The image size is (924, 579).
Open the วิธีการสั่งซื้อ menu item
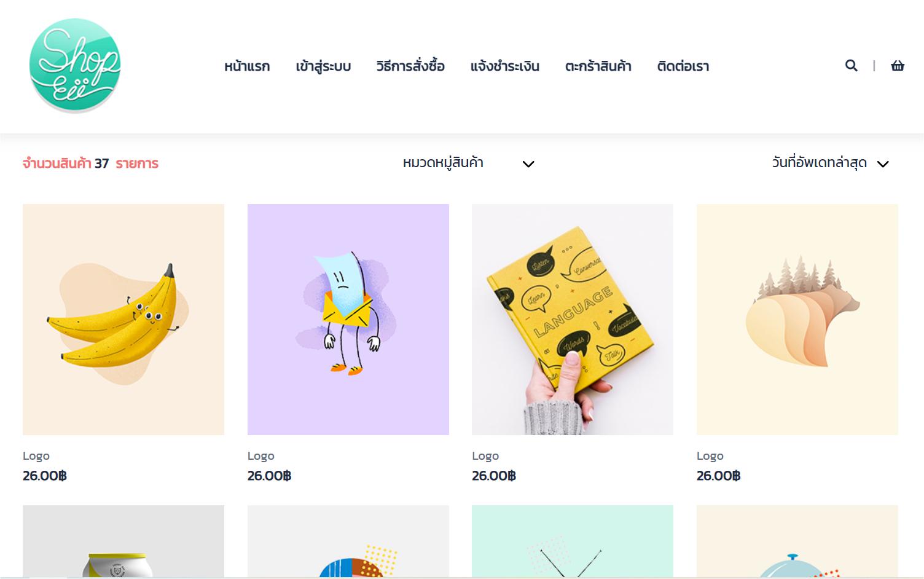410,66
